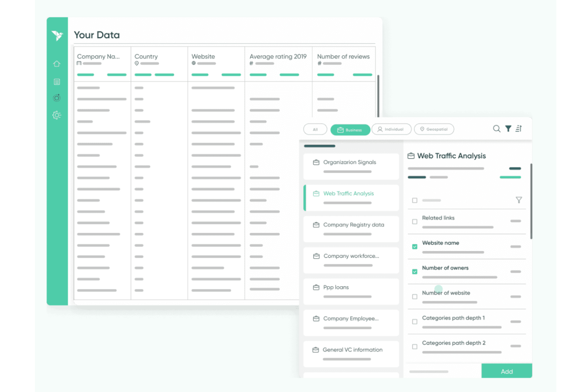Click the search magnifier icon
Image resolution: width=588 pixels, height=392 pixels.
pos(496,129)
